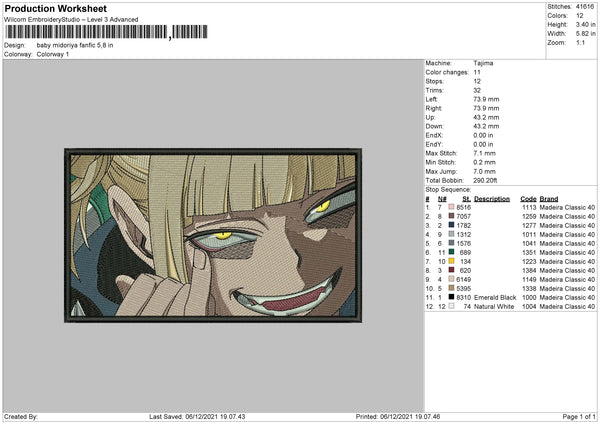Screen dimensions: 600x424
Task: Select the green swatch for thread 689
Action: 451,252
